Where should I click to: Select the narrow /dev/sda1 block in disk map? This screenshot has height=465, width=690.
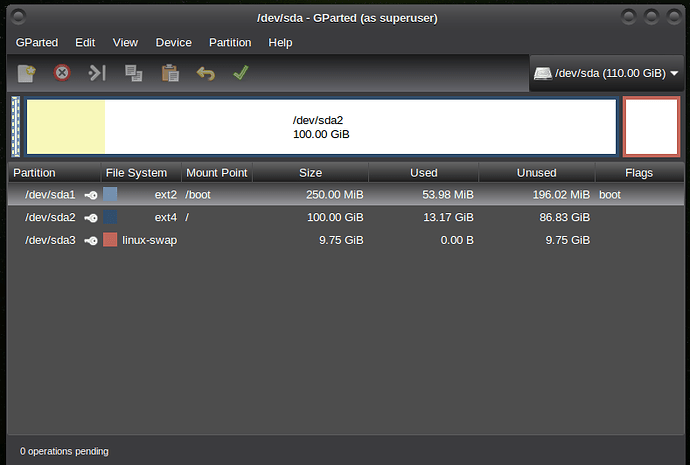pos(15,127)
